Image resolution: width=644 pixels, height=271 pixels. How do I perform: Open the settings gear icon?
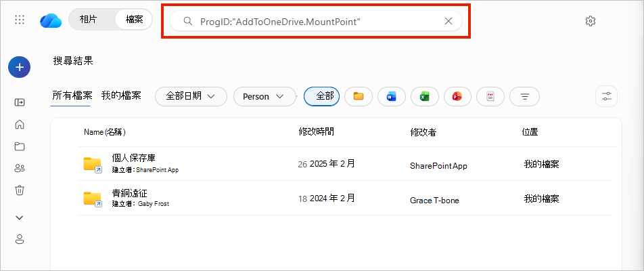[590, 21]
